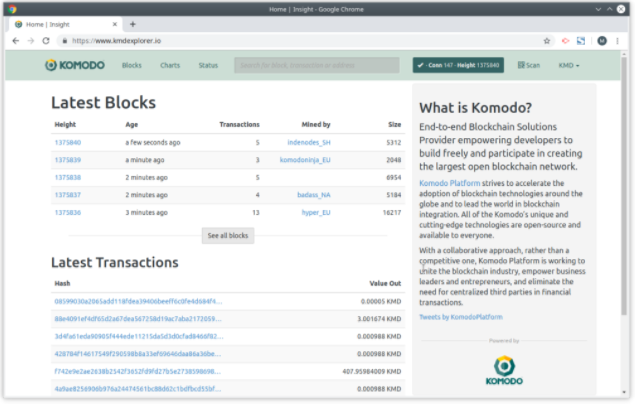Viewport: 635px width, 404px height.
Task: Open transaction hash starting 4a9ae8256
Action: coord(138,389)
